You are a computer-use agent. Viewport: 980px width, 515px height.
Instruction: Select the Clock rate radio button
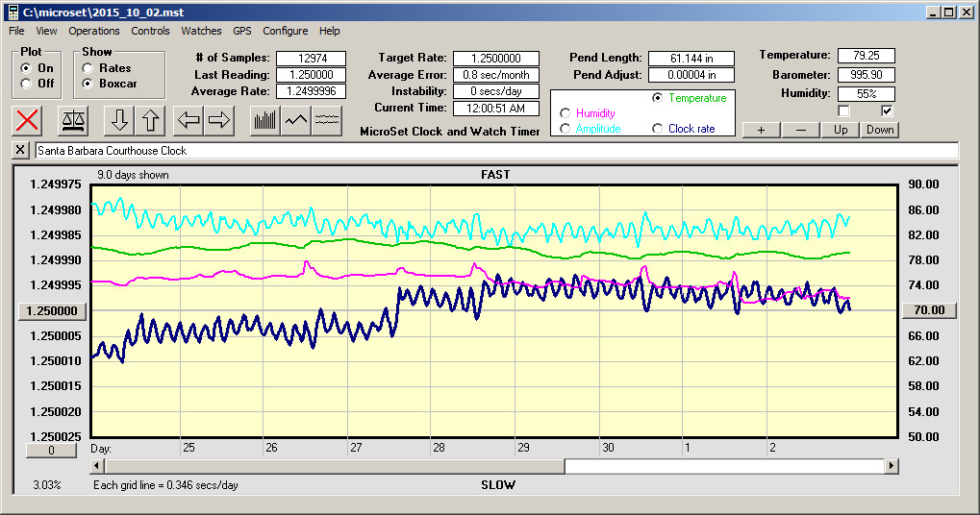coord(657,129)
